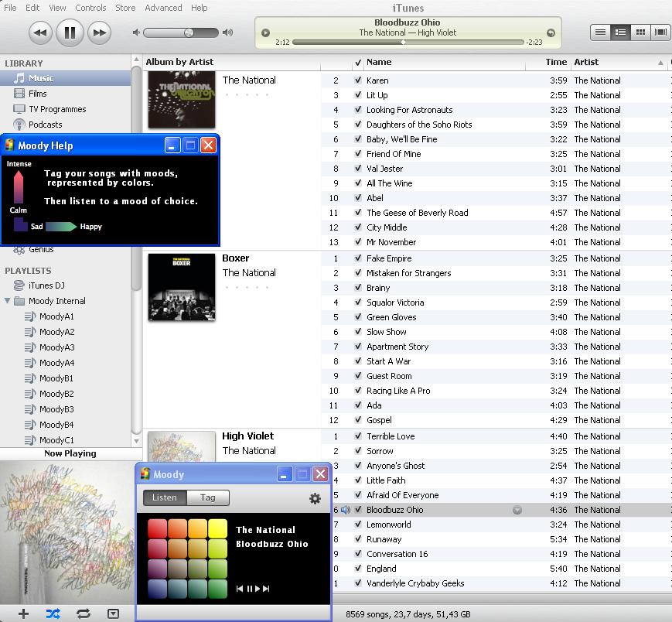672x622 pixels.
Task: Click the Boxer album cover thumbnail
Action: tap(182, 287)
